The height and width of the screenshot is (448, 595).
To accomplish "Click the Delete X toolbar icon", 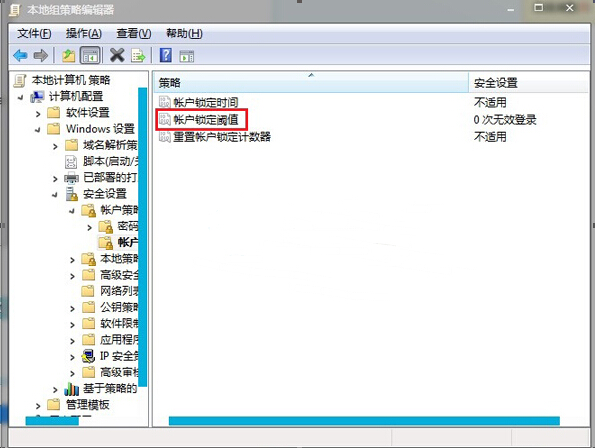I will pos(117,55).
